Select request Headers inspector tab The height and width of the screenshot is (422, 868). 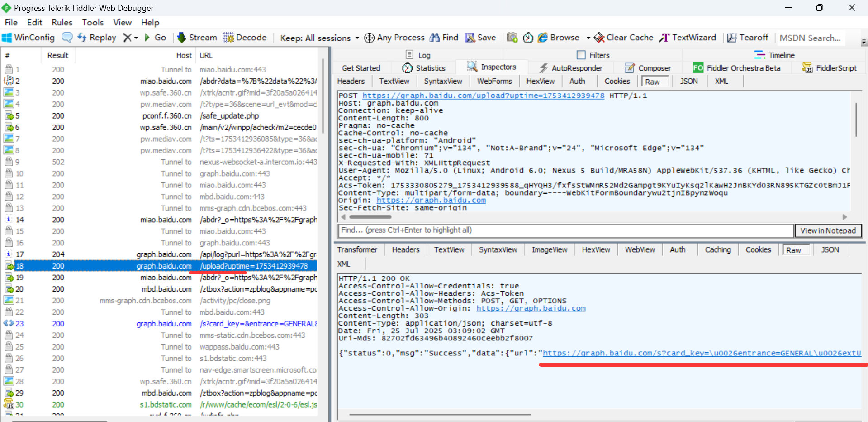click(x=351, y=81)
